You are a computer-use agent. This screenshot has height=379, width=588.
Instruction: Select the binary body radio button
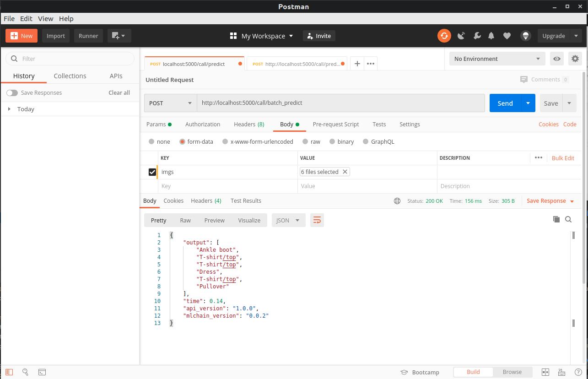(x=332, y=141)
